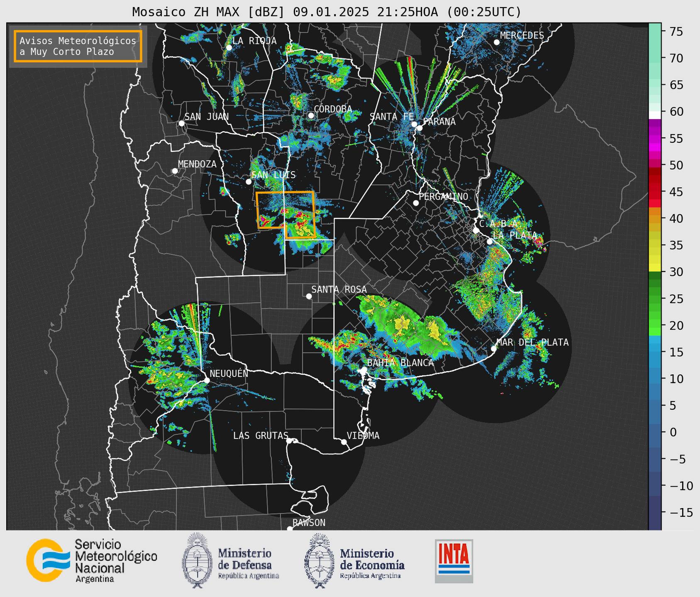The image size is (700, 597).
Task: Click the Ministerio de Economía coat of arms logo
Action: point(319,560)
